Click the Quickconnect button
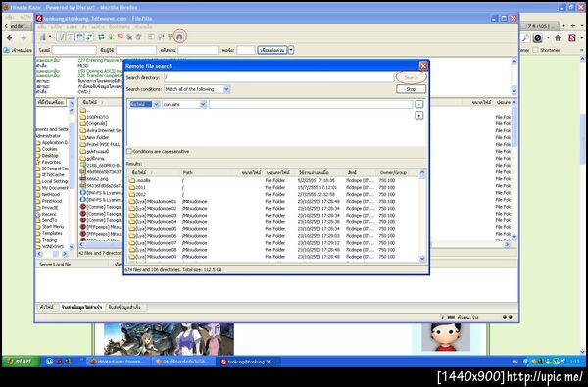The height and width of the screenshot is (387, 588). [272, 50]
